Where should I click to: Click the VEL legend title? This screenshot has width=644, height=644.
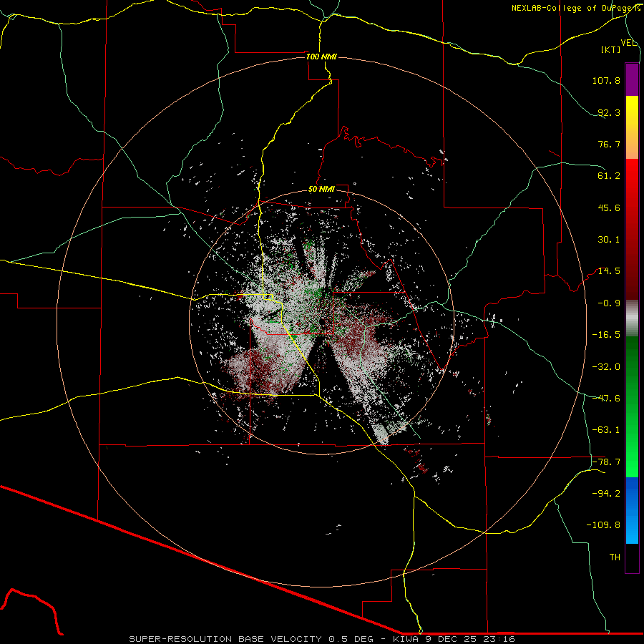629,43
